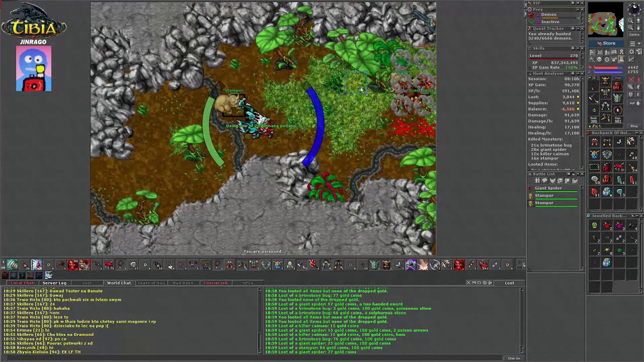The image size is (644, 362).
Task: Toggle the PvP mode button
Action: (x=635, y=103)
